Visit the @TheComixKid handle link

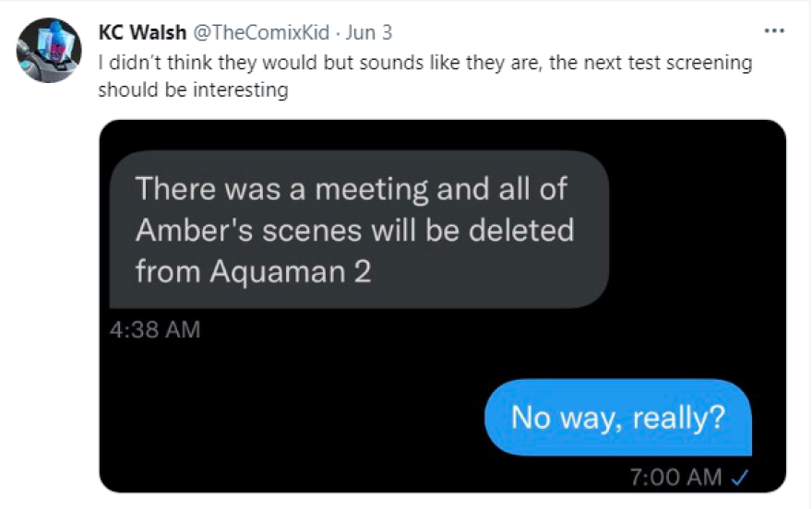260,32
